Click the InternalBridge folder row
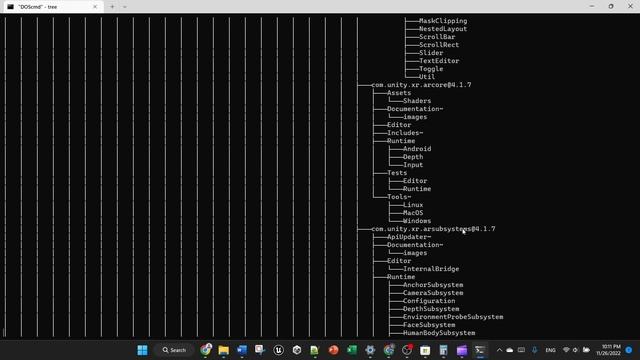This screenshot has height=360, width=640. tap(431, 269)
